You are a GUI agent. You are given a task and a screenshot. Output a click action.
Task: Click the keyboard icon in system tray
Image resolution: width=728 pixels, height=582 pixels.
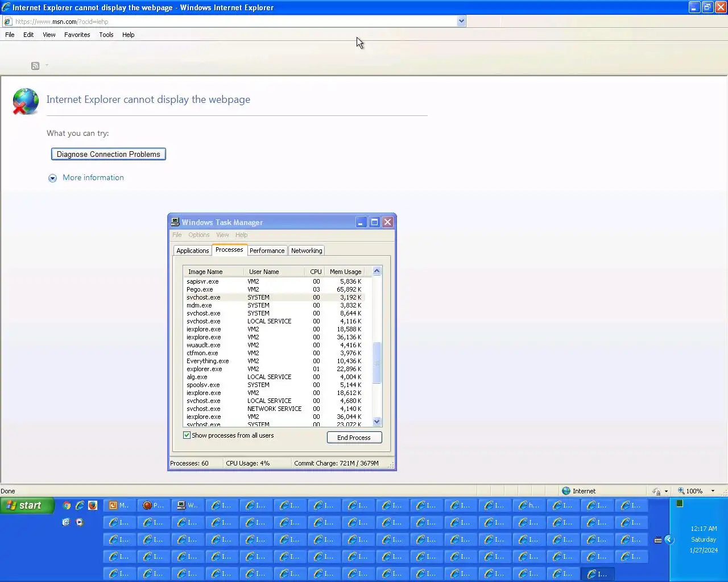pyautogui.click(x=658, y=540)
